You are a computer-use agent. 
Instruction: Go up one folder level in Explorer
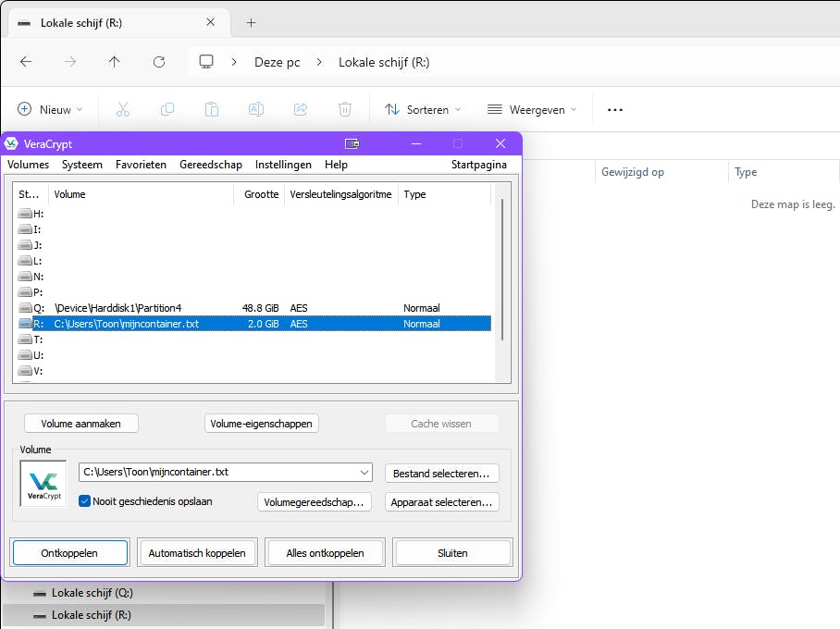114,62
